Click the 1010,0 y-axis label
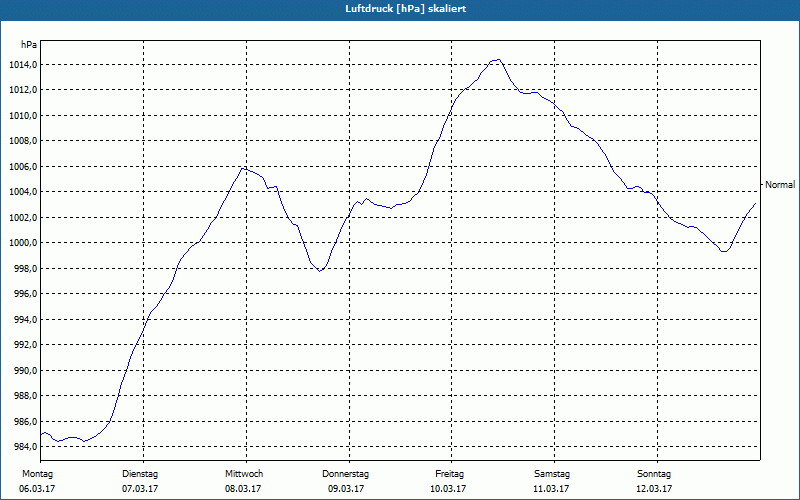The image size is (800, 500). (23, 116)
